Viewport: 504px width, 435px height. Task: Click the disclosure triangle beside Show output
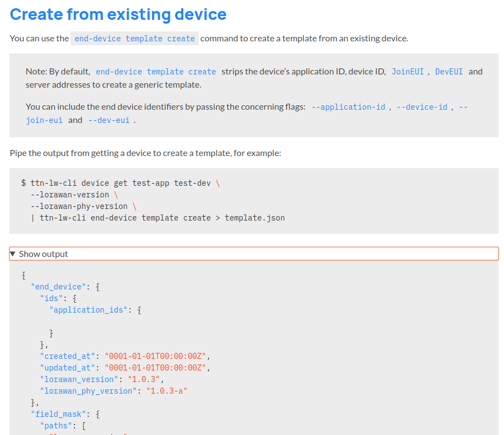coord(13,254)
